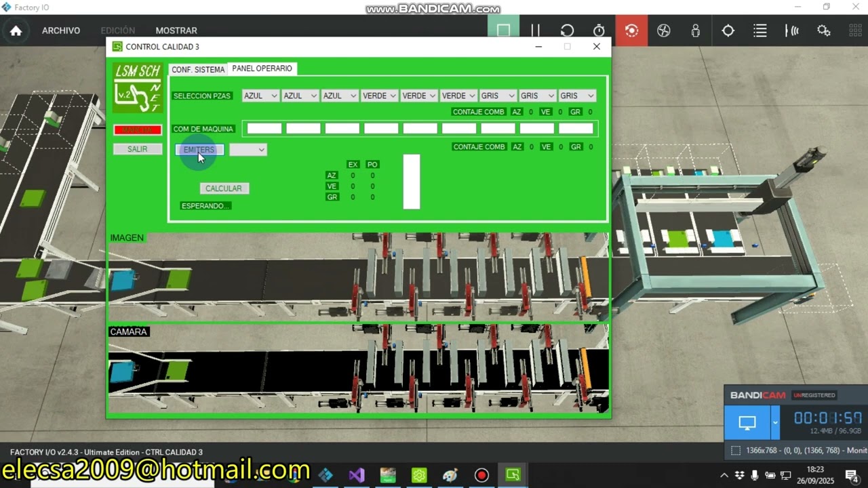This screenshot has width=868, height=488.
Task: Open the stopwatch time scale icon
Action: point(599,30)
